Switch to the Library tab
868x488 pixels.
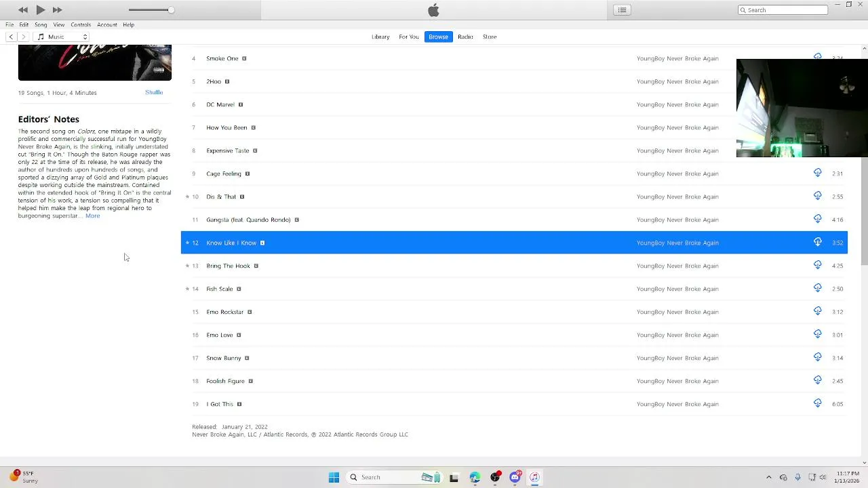point(380,37)
